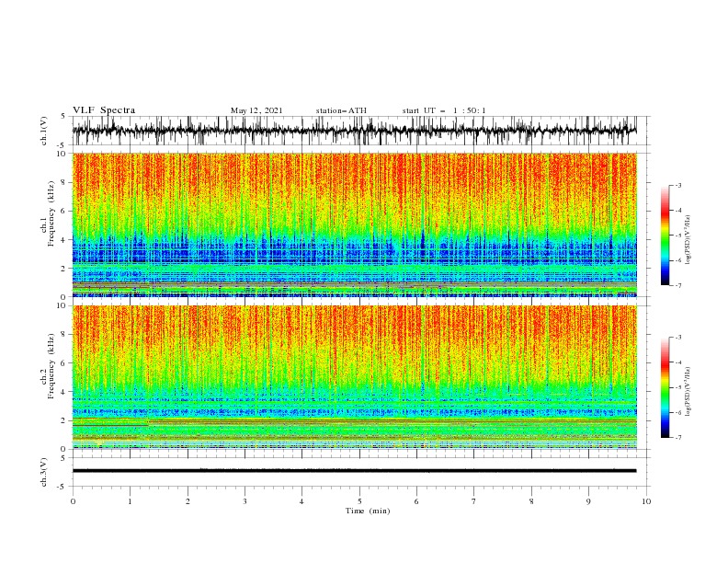This screenshot has height=563, width=728.
Task: Click the "ch.1(V)" waveform axis label
Action: pos(44,131)
